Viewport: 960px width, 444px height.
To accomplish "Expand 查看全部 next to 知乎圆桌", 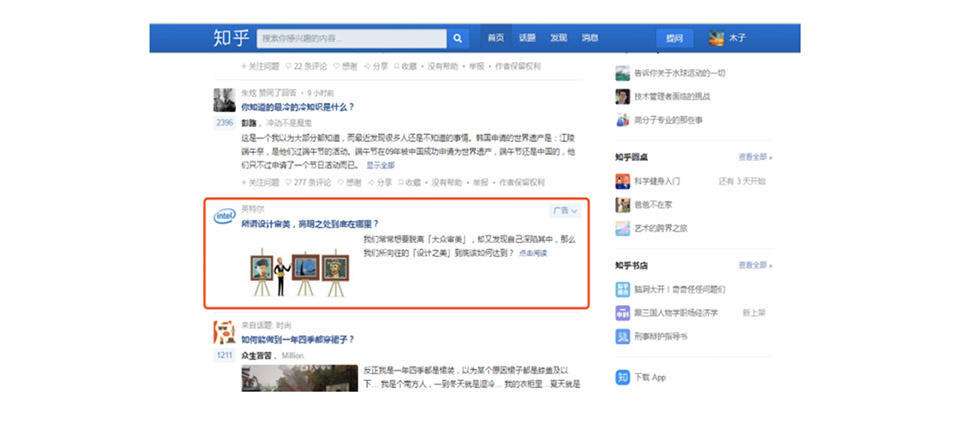I will tap(755, 157).
